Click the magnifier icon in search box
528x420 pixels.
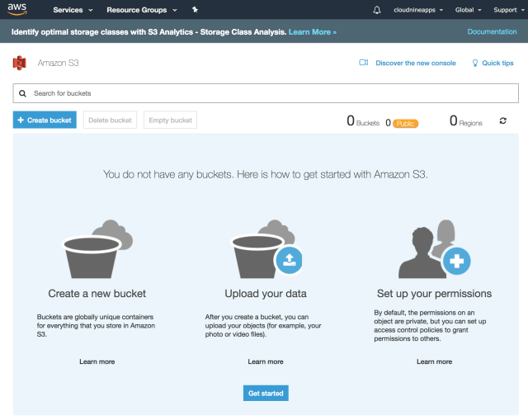click(22, 93)
